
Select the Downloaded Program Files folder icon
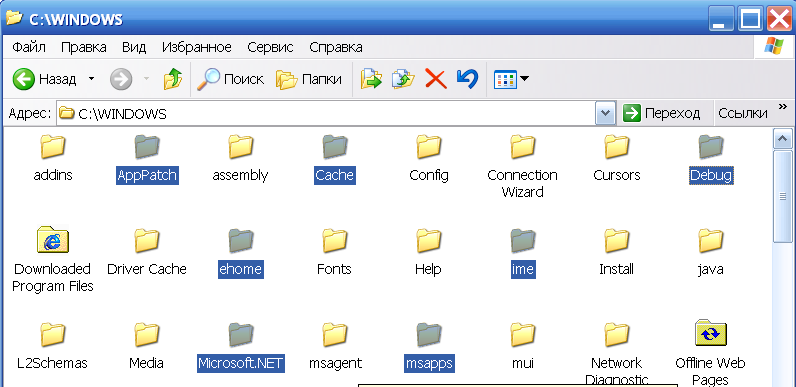click(x=53, y=239)
